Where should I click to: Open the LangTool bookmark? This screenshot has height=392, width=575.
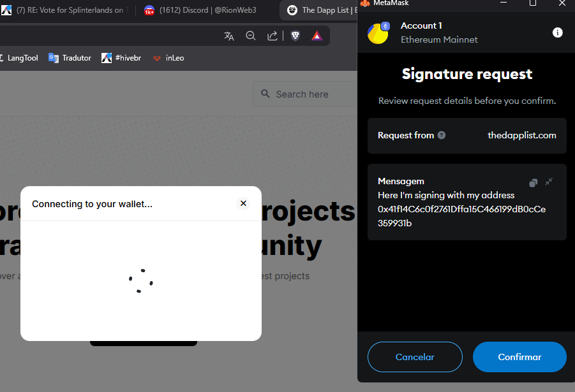point(19,58)
